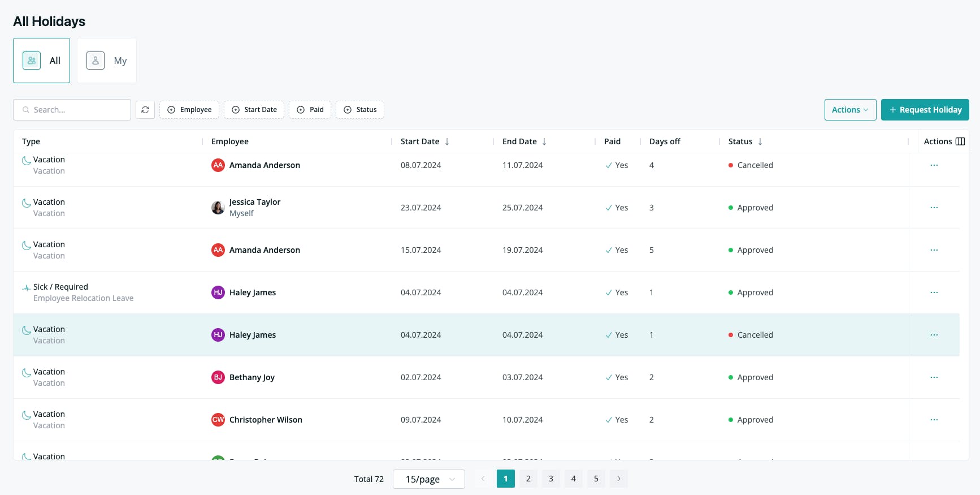Go to page 3 of results
980x495 pixels.
pos(551,479)
